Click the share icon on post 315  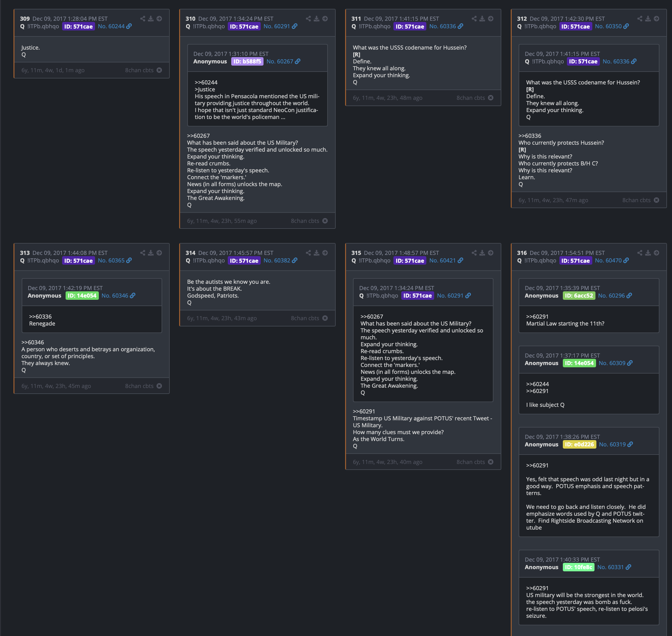[x=474, y=253]
